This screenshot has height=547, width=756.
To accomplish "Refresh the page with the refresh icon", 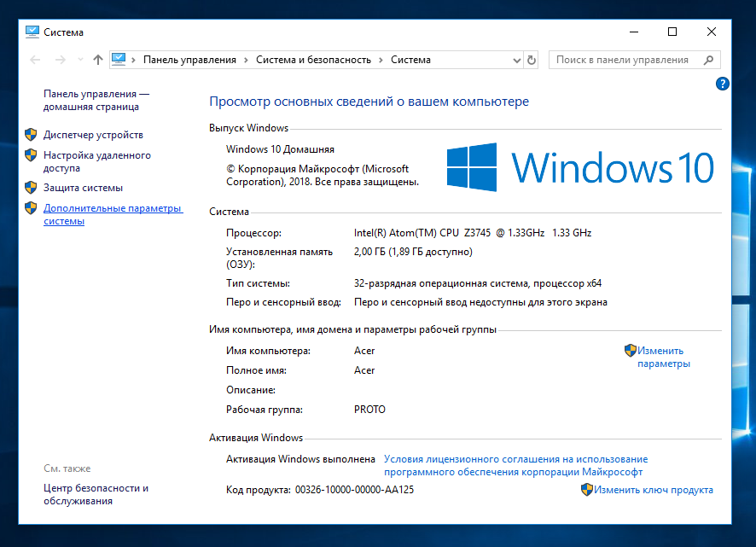I will tap(532, 60).
